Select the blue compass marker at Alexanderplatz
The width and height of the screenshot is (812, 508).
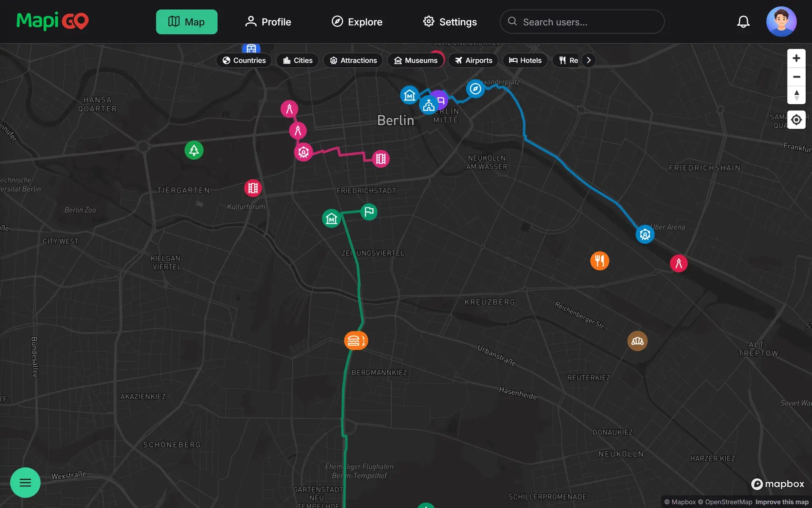click(x=475, y=89)
